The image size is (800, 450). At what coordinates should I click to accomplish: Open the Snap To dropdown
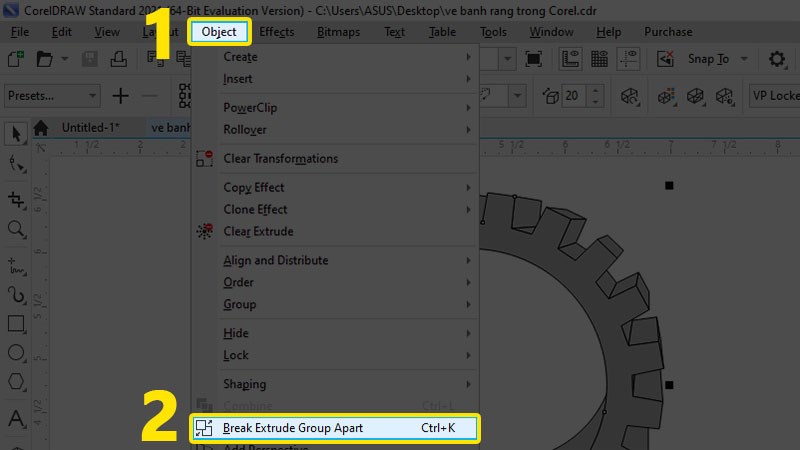pos(718,59)
